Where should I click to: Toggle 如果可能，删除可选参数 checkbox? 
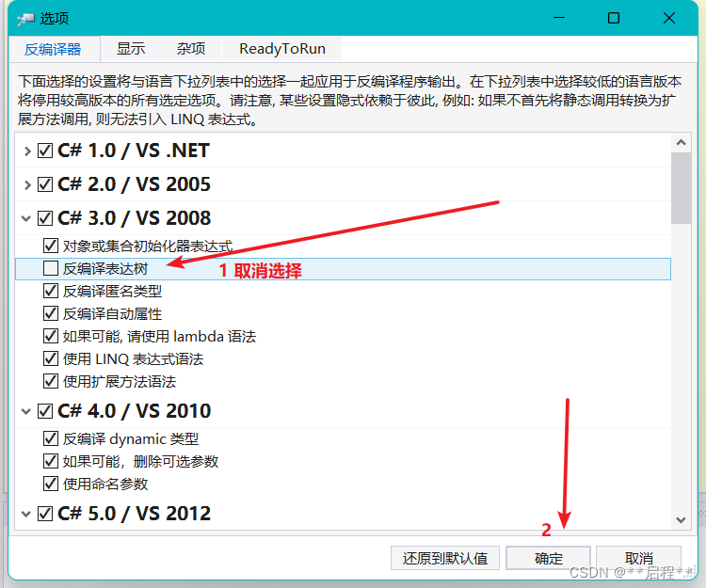[x=51, y=461]
